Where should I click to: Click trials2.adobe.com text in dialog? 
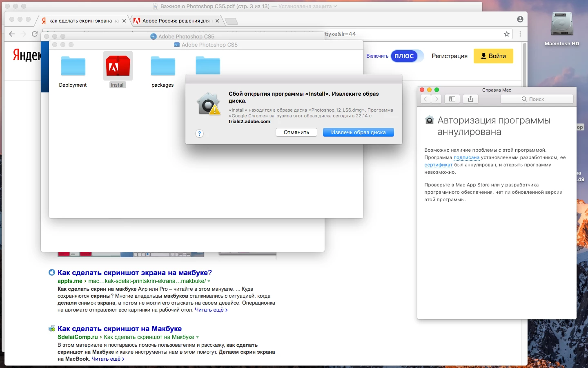pyautogui.click(x=249, y=121)
